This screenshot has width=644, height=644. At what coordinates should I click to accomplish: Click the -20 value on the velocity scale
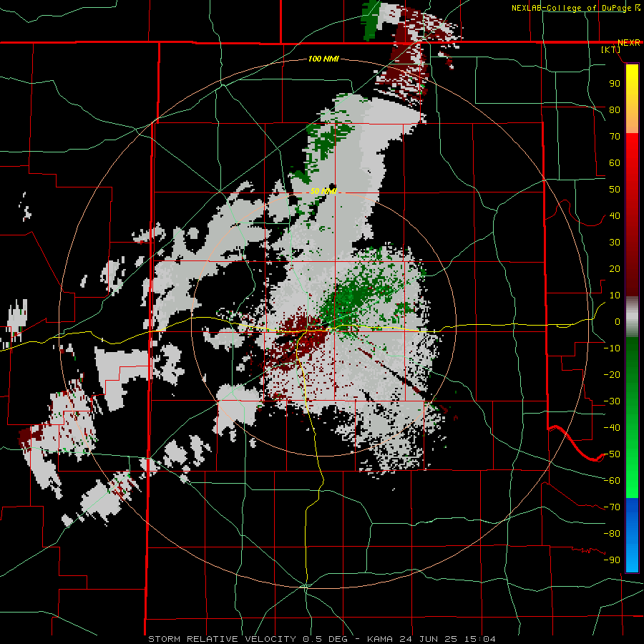612,375
